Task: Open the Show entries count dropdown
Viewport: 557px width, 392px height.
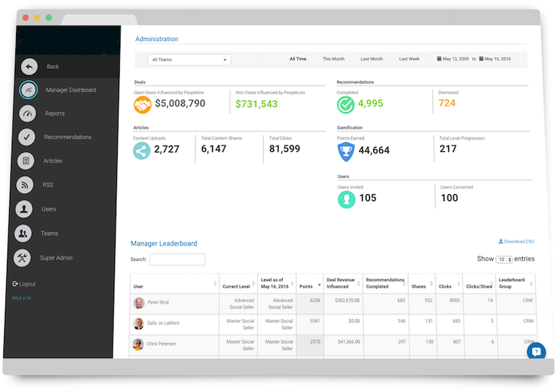Action: [504, 260]
